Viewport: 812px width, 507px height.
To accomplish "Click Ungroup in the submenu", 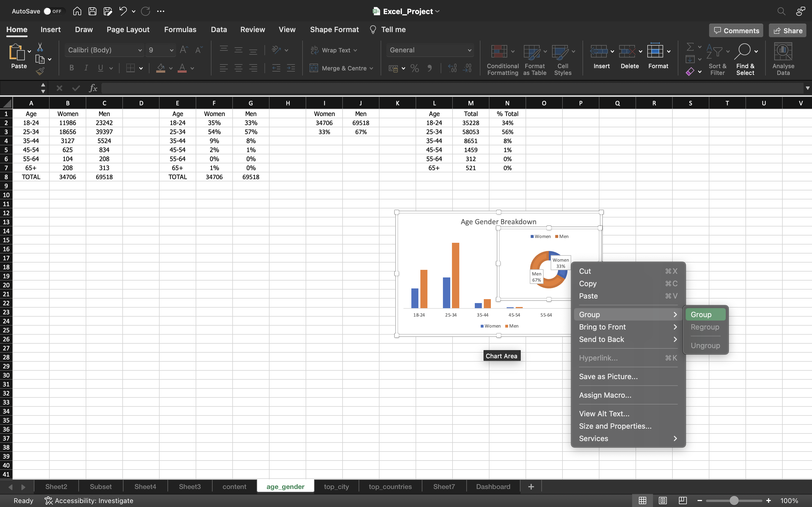I will point(706,345).
